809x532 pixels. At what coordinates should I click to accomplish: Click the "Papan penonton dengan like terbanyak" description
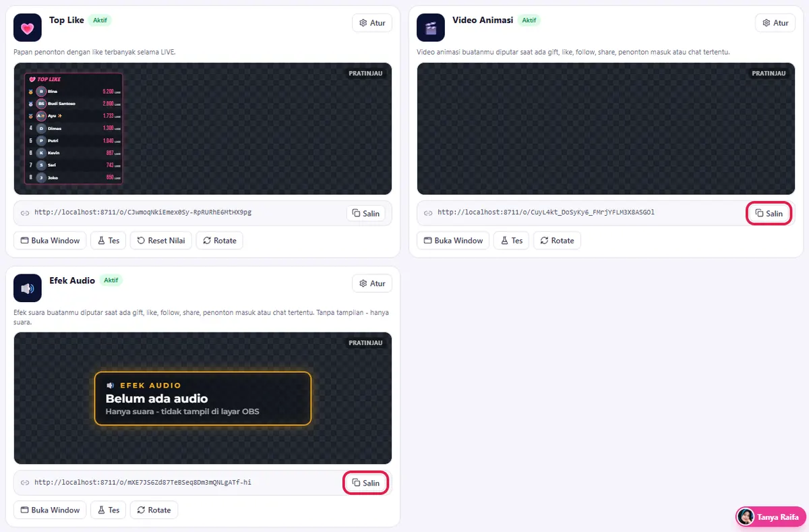(x=95, y=52)
